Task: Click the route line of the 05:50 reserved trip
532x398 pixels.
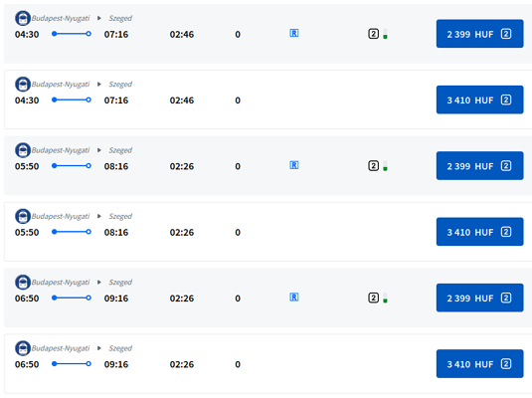Action: (72, 166)
